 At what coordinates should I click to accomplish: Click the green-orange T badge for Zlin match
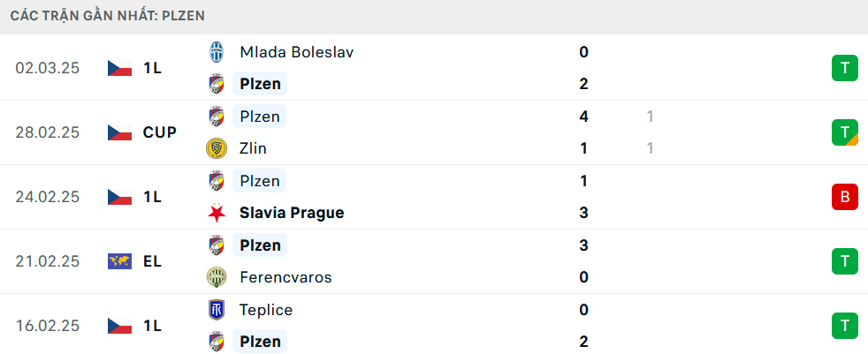[x=844, y=132]
